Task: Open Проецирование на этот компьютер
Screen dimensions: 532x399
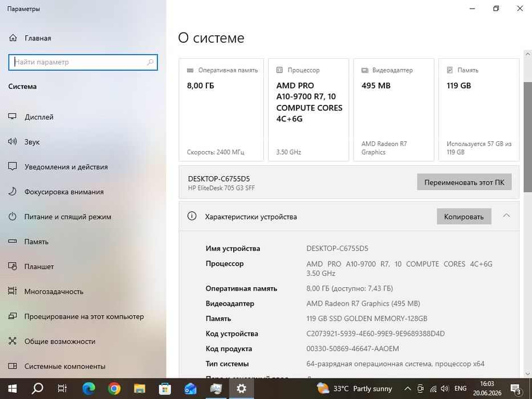Action: [84, 316]
